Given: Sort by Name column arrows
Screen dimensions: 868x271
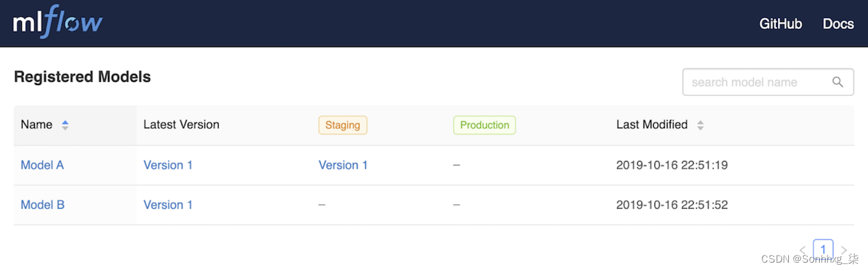Looking at the screenshot, I should [65, 125].
